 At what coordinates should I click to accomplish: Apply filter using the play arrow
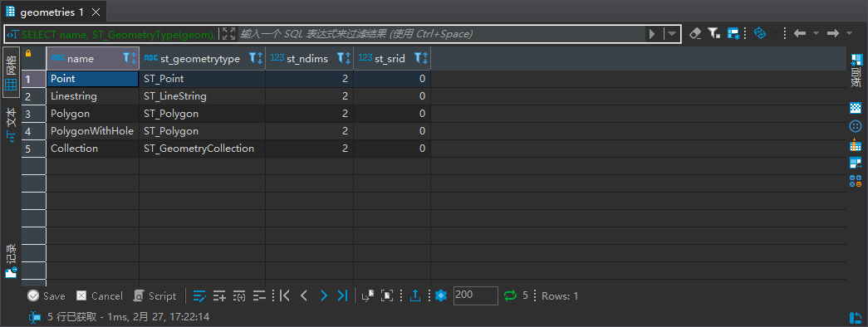click(x=653, y=34)
